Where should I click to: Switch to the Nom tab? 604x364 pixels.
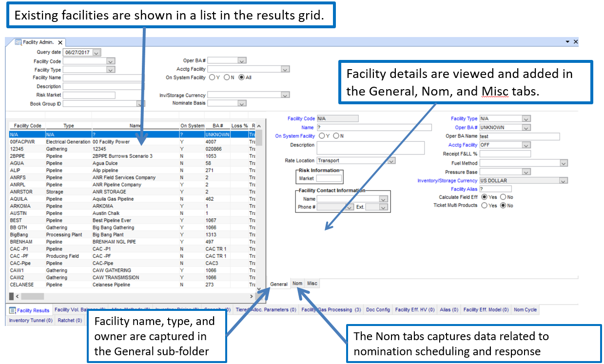pyautogui.click(x=297, y=284)
